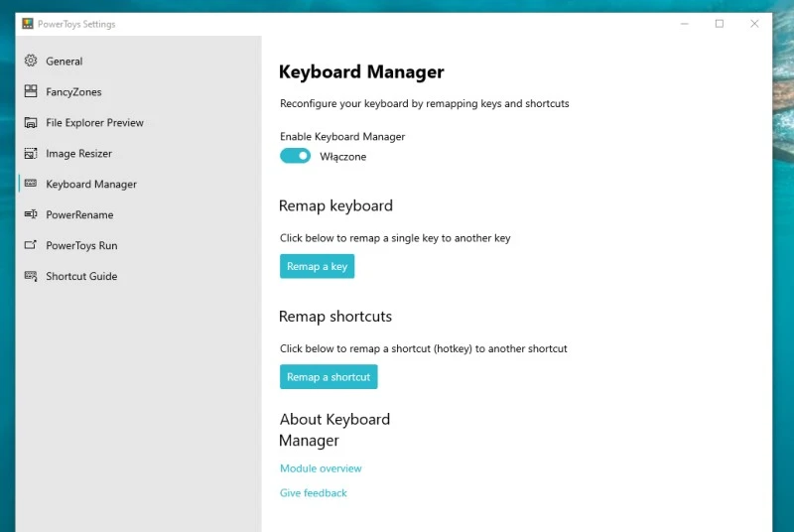Click the PowerToys Run icon
794x532 pixels.
tap(30, 245)
